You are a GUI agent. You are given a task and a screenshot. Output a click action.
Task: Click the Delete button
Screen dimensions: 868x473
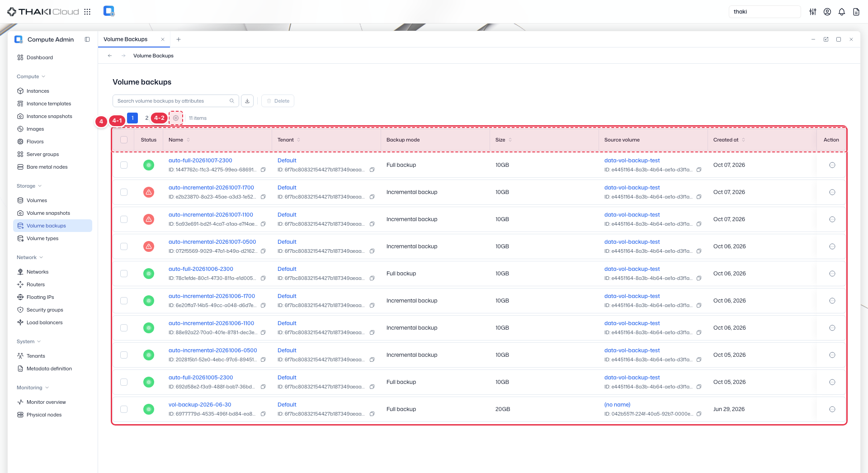click(x=278, y=101)
